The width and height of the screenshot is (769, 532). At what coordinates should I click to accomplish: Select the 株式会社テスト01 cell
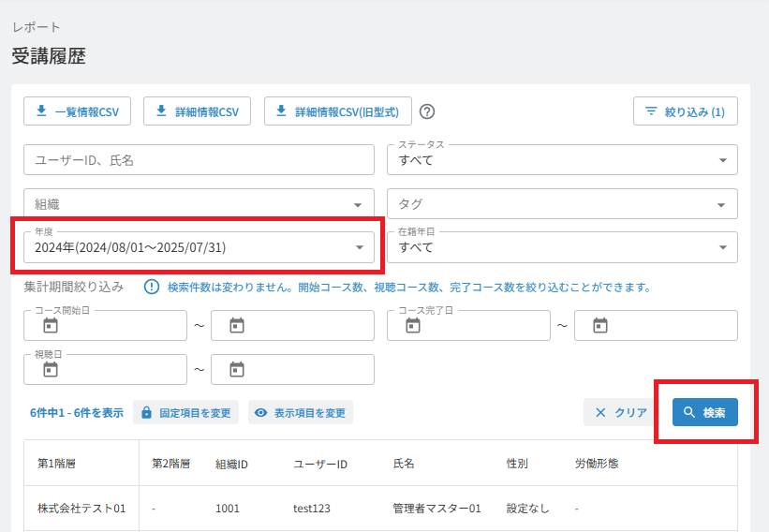pos(81,509)
